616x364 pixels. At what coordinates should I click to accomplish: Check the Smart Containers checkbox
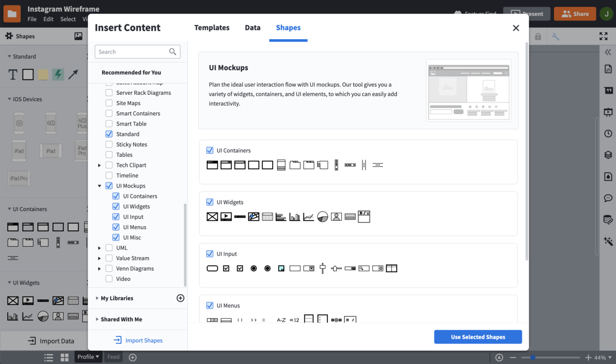(x=108, y=113)
